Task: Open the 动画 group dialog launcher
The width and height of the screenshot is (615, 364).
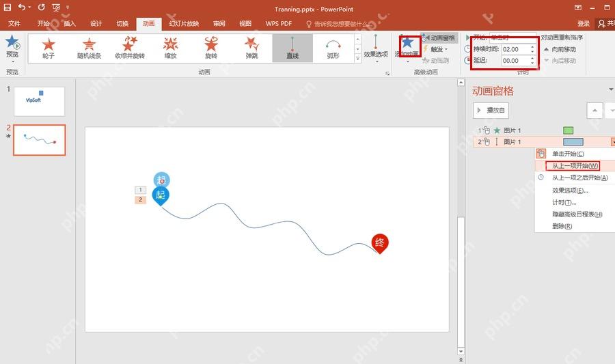Action: click(387, 73)
